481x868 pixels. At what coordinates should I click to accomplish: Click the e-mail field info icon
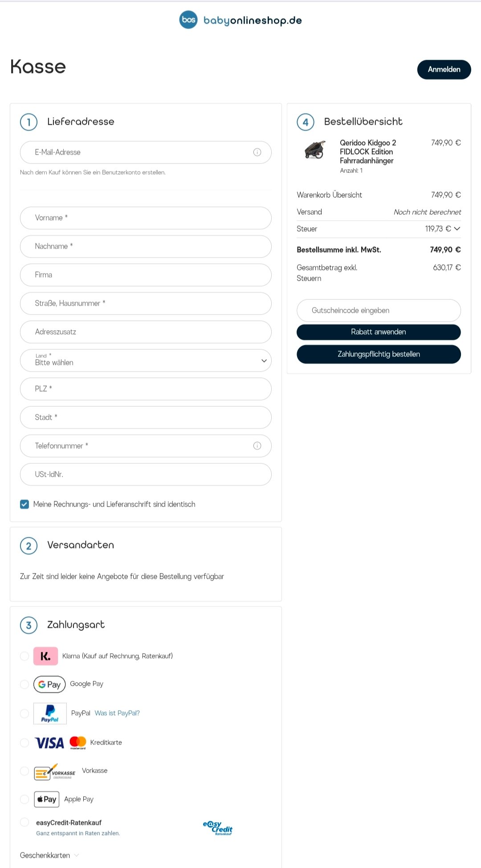pyautogui.click(x=257, y=152)
